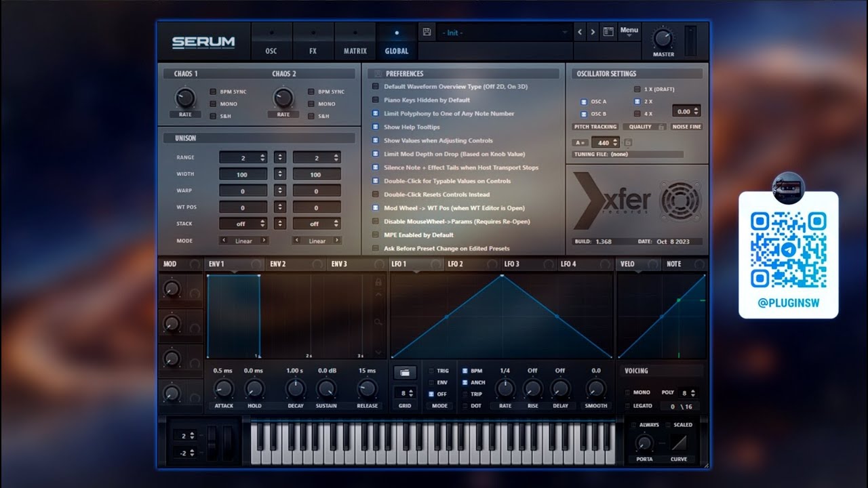Click the right arrow on the first Mode Linear selector
This screenshot has height=488, width=868.
click(x=264, y=241)
